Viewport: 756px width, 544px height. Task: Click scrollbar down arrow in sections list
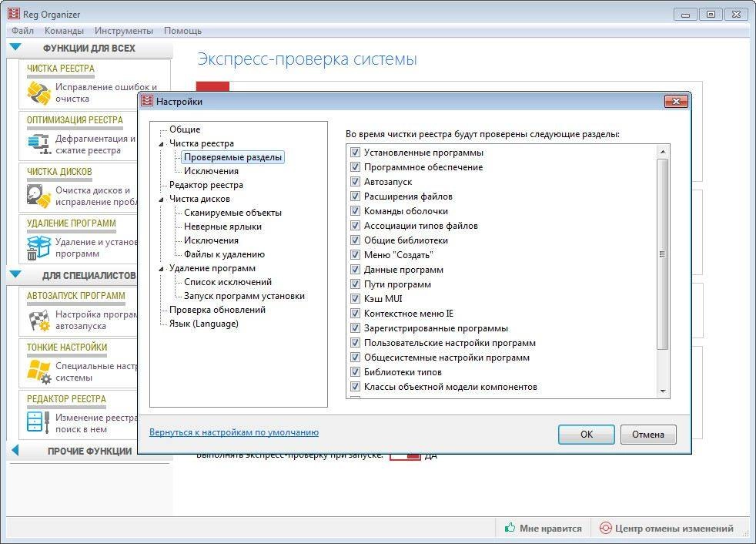(663, 391)
